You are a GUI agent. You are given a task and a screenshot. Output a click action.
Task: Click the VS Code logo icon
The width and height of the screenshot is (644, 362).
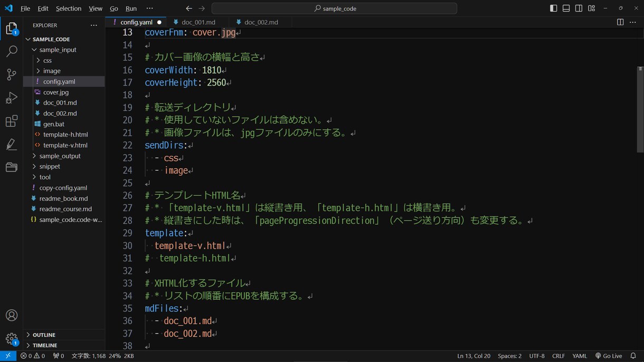point(8,8)
